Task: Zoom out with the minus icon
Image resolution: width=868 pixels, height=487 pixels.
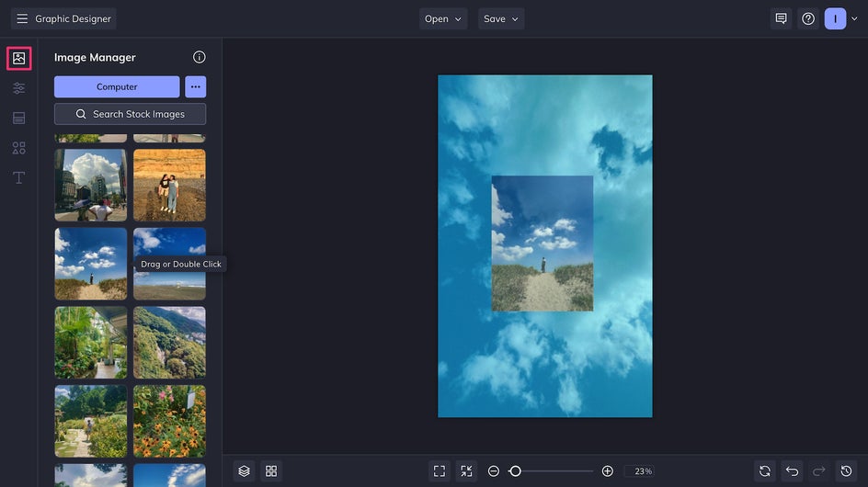Action: [x=494, y=471]
